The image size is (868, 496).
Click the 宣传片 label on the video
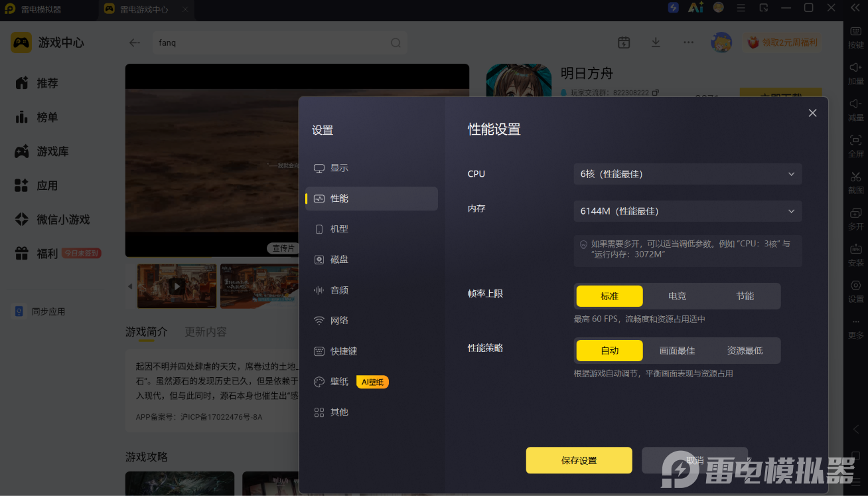[x=284, y=248]
